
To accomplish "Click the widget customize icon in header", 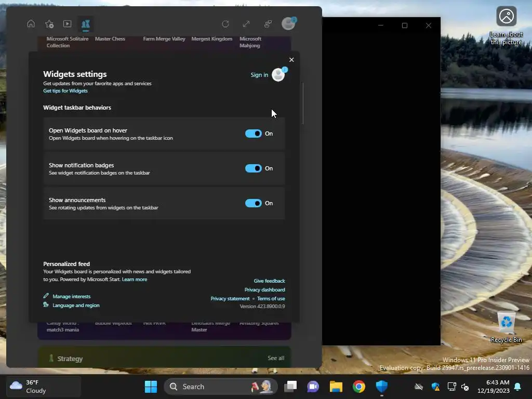I will 268,24.
